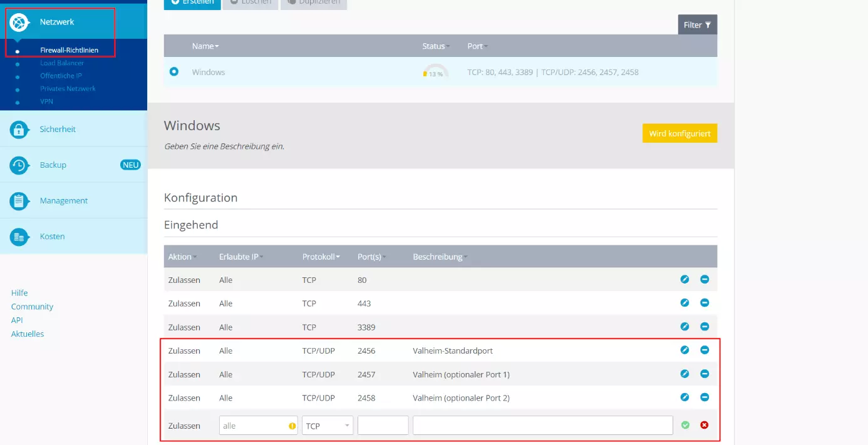Select the Windows policy radio button

[174, 71]
